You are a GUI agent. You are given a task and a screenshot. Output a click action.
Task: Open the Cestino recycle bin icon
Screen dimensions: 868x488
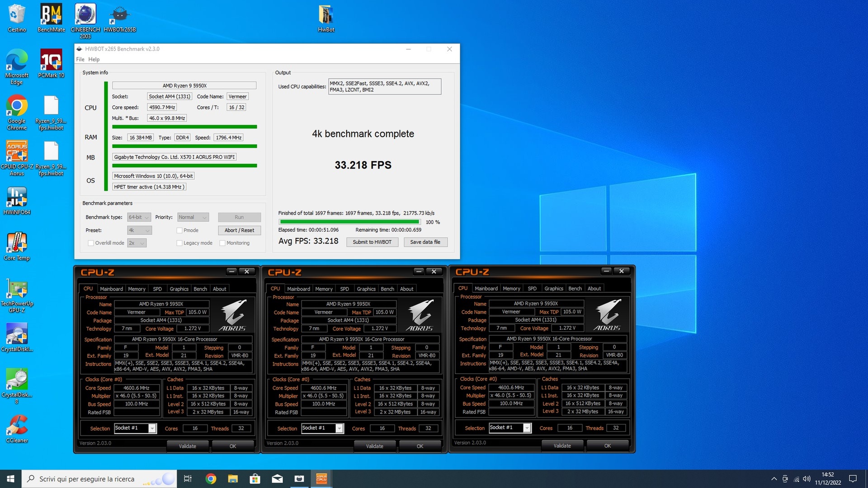click(17, 18)
